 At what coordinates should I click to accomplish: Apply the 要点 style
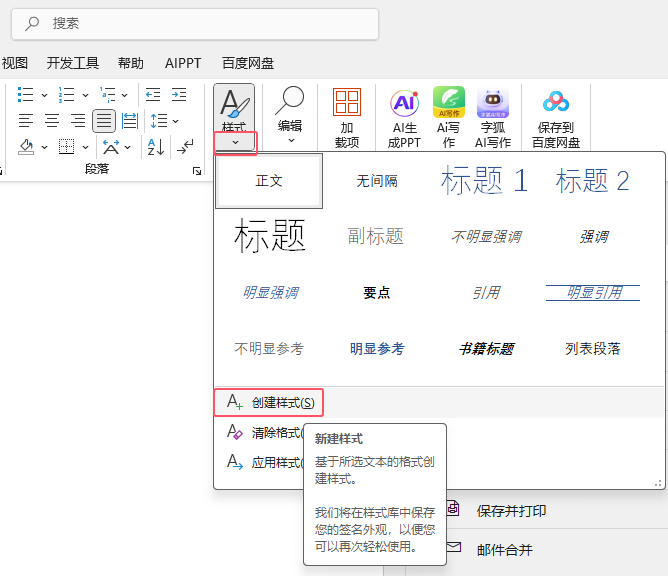tap(377, 293)
